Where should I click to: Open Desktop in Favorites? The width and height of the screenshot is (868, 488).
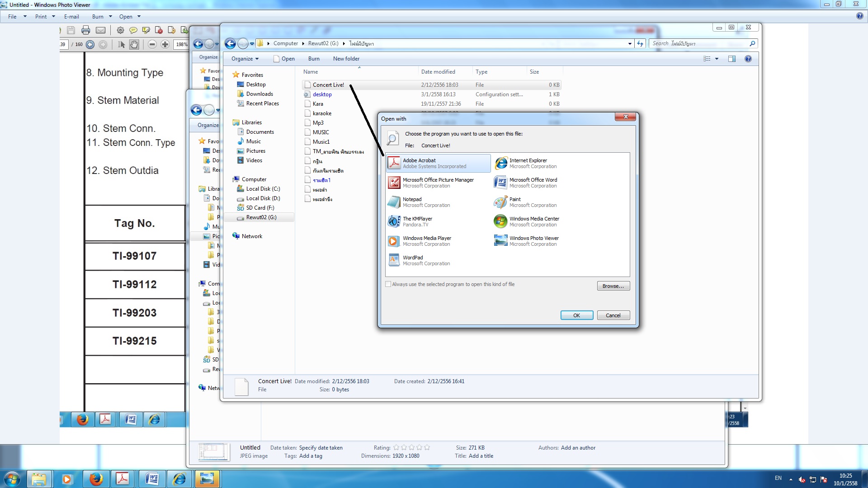[x=256, y=84]
